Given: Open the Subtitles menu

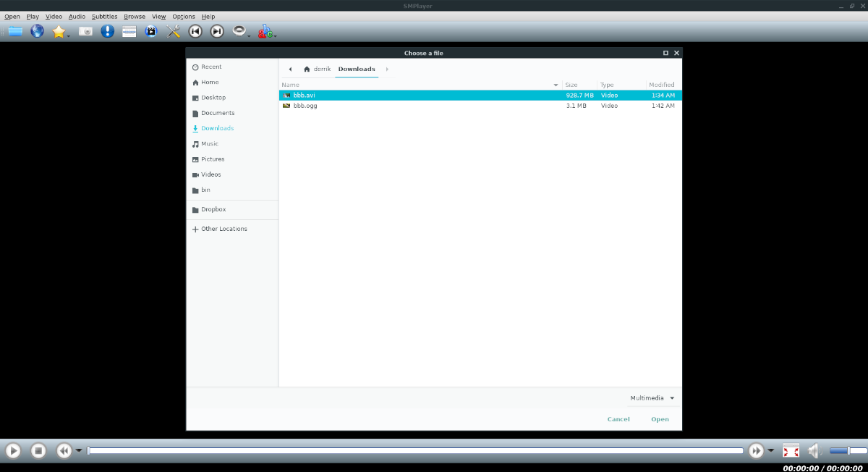Looking at the screenshot, I should [104, 16].
